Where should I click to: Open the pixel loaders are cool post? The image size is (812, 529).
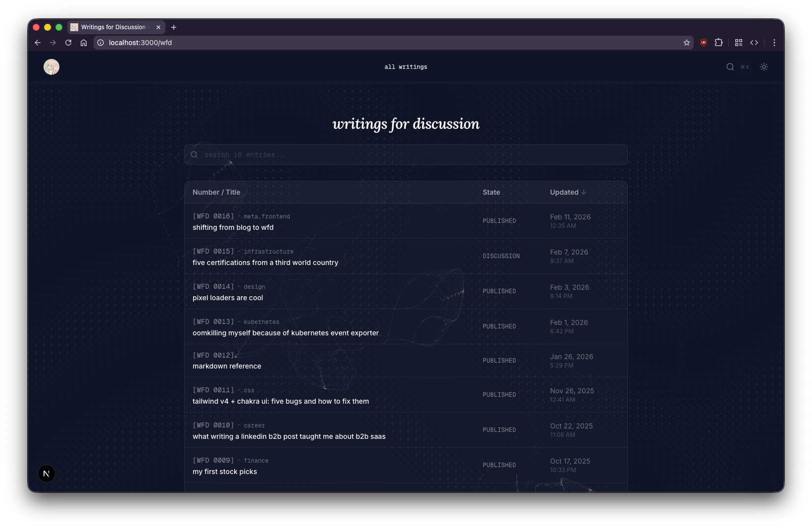click(228, 298)
